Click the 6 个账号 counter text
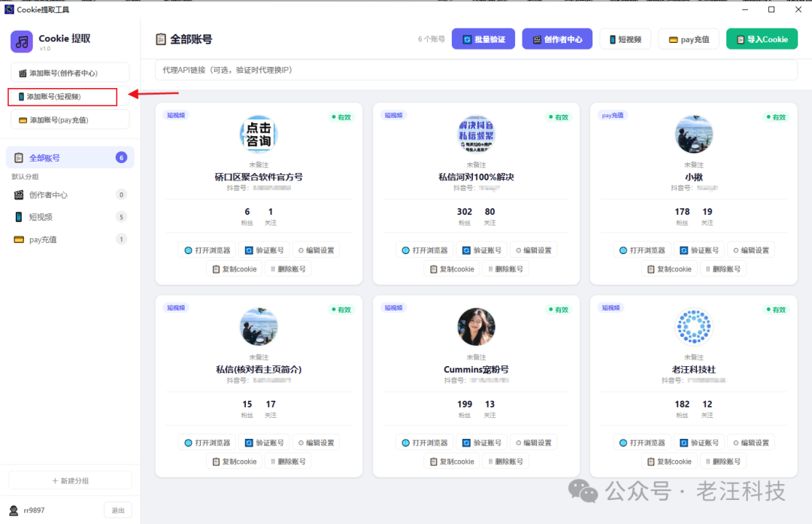Screen dimensions: 812x524 (432, 39)
